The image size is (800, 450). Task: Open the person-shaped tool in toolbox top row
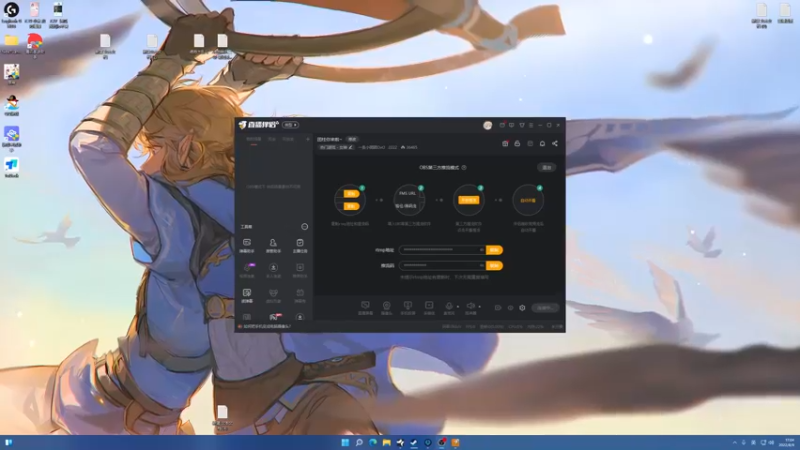pyautogui.click(x=273, y=245)
